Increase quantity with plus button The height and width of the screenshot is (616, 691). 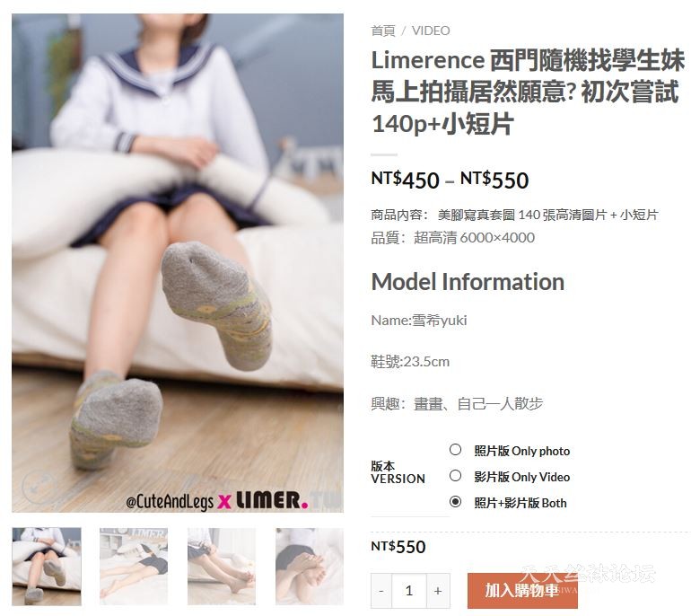coord(438,591)
